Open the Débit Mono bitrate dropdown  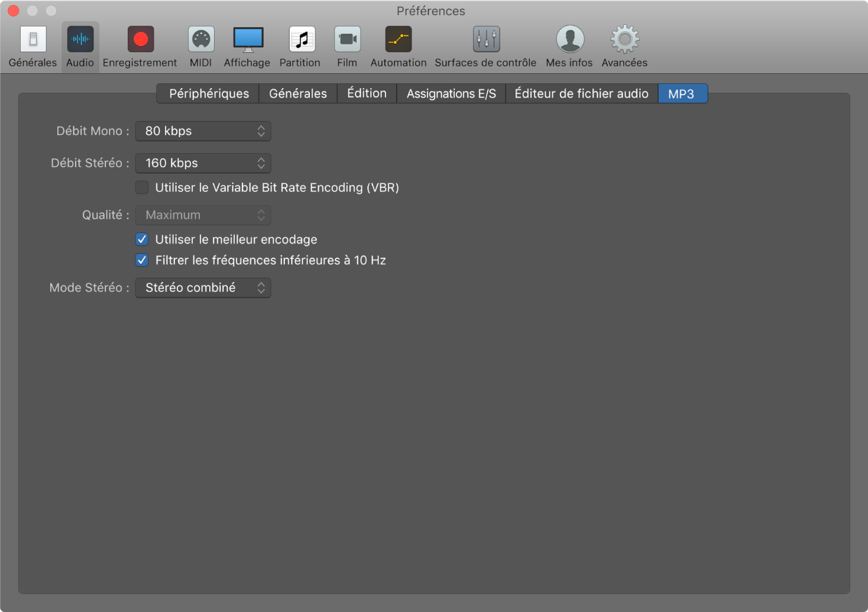(203, 131)
